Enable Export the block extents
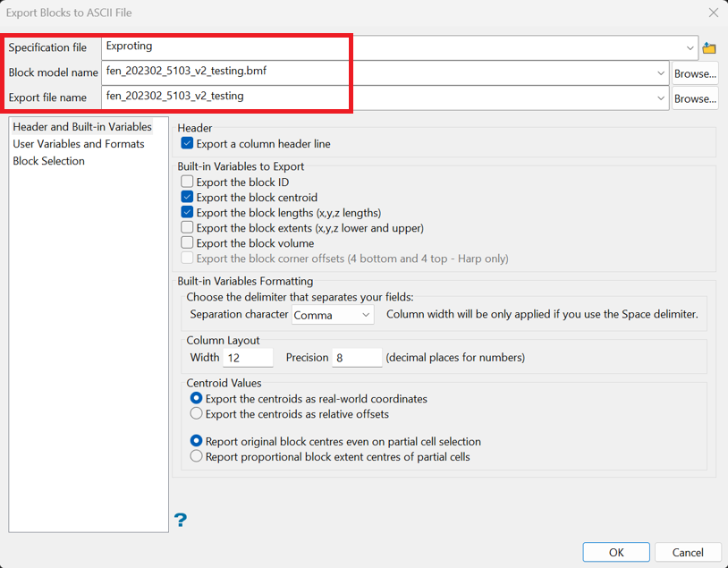Viewport: 728px width, 568px height. (186, 227)
